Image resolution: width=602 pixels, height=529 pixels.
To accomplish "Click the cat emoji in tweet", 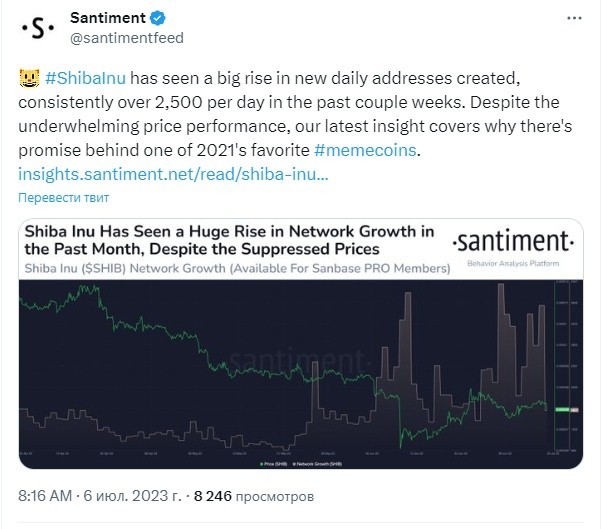I will coord(29,78).
